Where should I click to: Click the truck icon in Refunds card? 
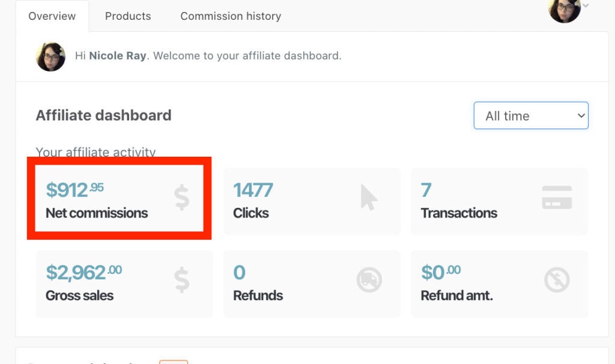(x=369, y=280)
